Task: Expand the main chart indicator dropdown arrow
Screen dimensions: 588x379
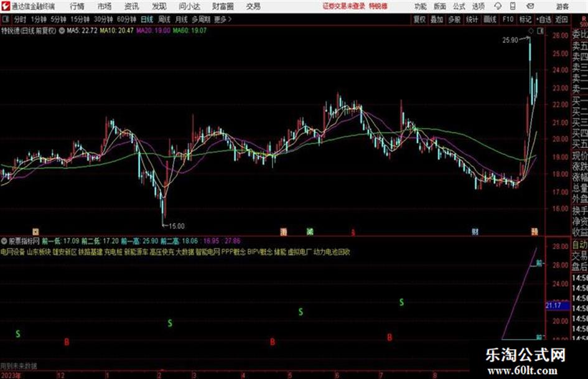Action: (62, 30)
